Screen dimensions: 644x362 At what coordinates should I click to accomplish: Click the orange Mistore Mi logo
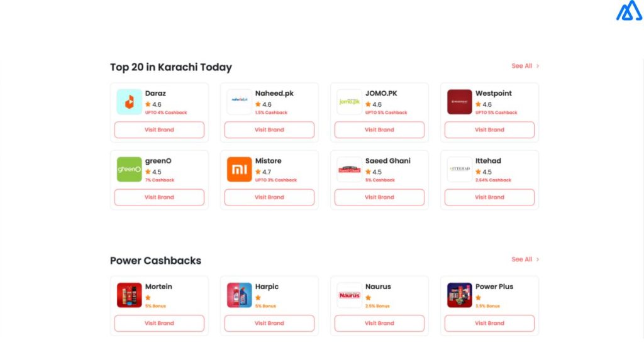pyautogui.click(x=239, y=169)
